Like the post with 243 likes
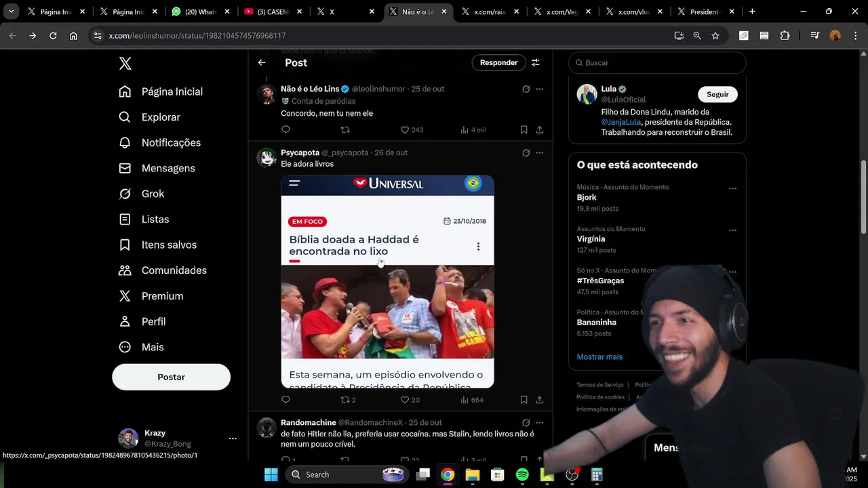Screen dimensions: 868x488 (x=412, y=129)
